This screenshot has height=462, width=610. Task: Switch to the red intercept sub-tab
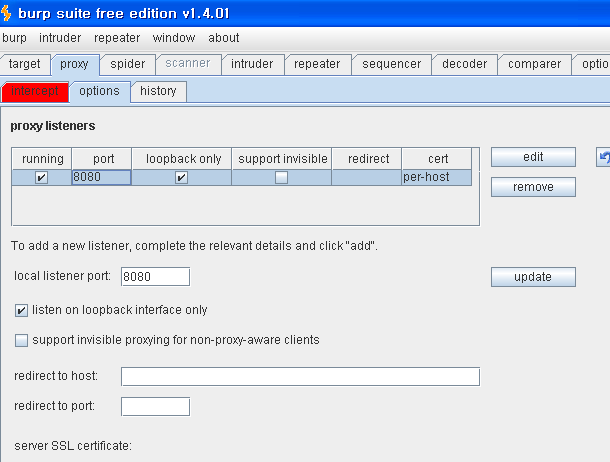point(35,91)
